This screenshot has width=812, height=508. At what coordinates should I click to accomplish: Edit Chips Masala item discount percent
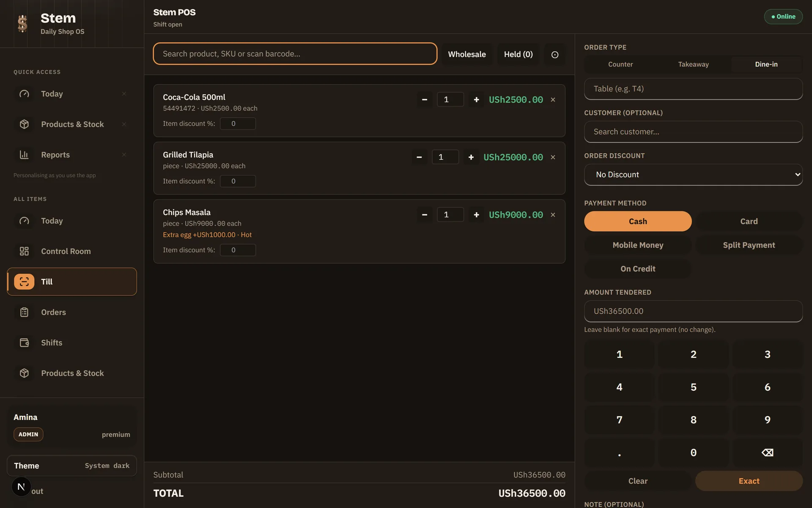(x=238, y=250)
